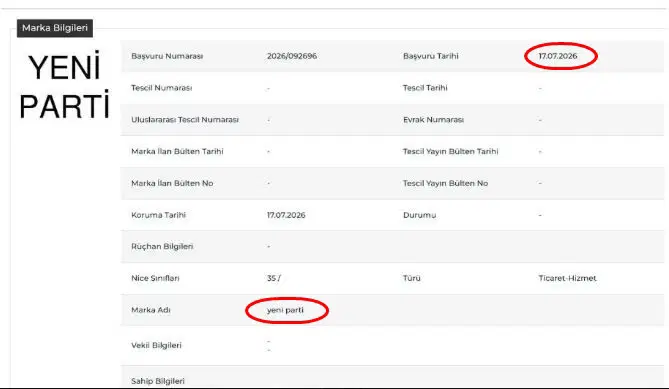Click the Koruma Tarihi value 17.07.2026

[286, 215]
